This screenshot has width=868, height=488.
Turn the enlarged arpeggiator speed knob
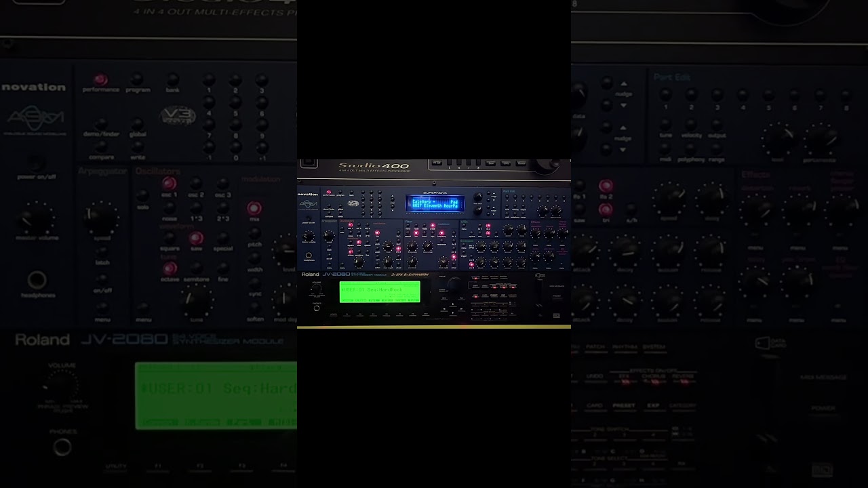coord(102,217)
